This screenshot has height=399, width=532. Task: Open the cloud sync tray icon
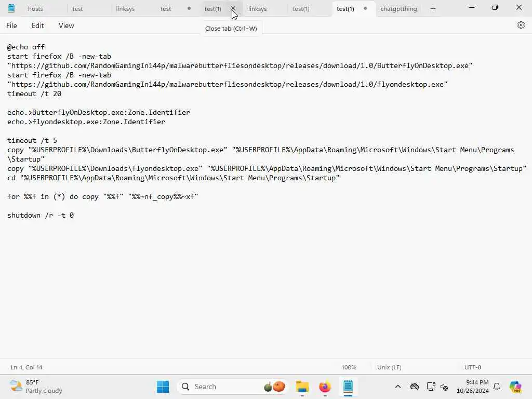(x=414, y=387)
